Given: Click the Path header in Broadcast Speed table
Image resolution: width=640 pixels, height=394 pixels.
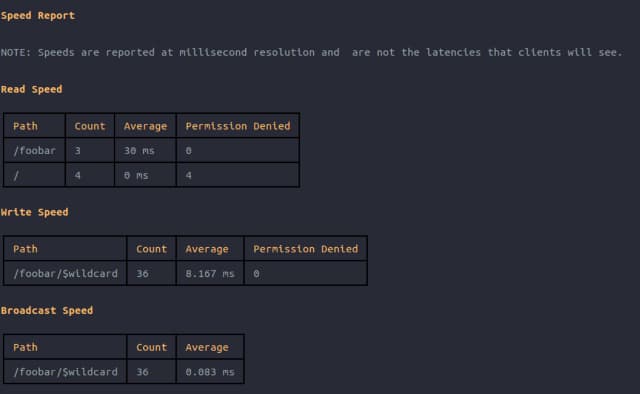Looking at the screenshot, I should coord(65,347).
